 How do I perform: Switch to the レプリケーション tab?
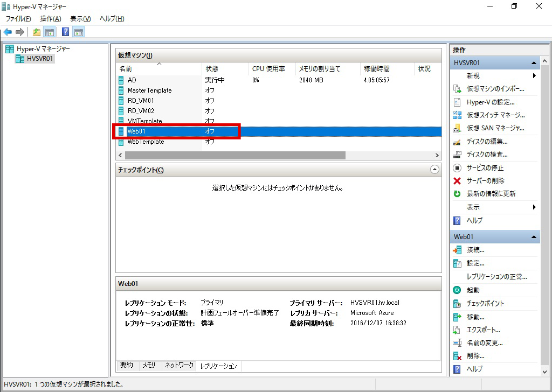point(219,366)
